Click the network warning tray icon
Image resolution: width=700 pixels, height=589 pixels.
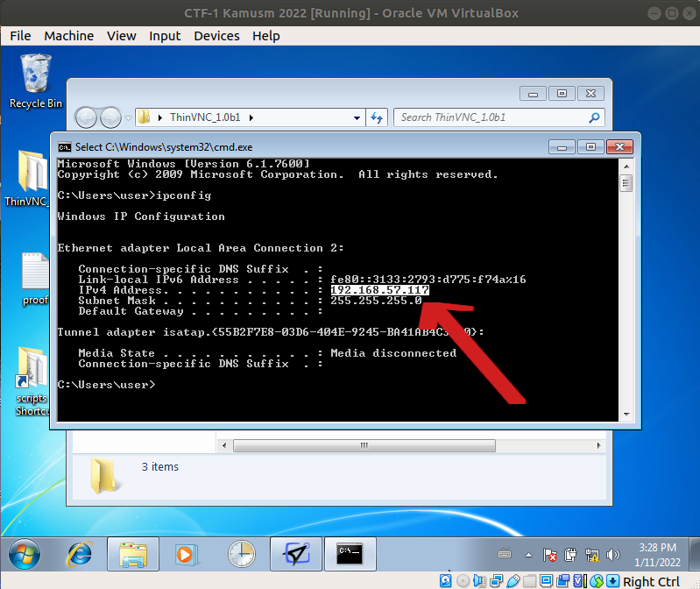(591, 555)
